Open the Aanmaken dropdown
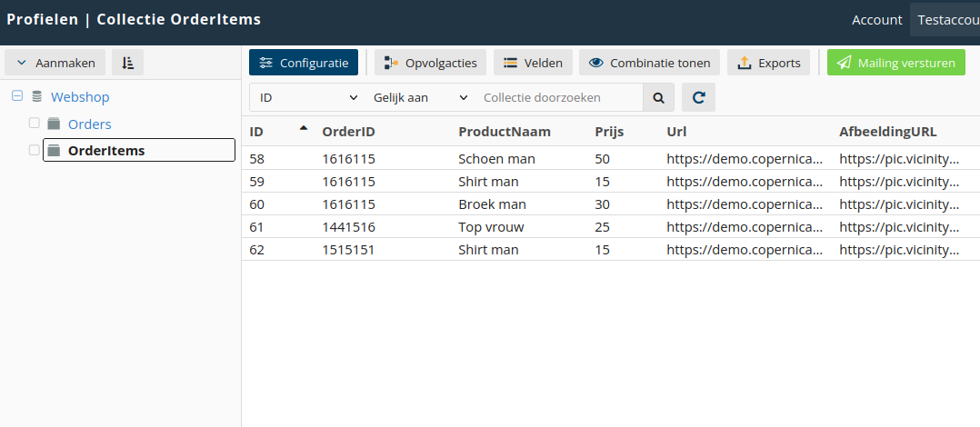This screenshot has height=427, width=980. click(55, 63)
